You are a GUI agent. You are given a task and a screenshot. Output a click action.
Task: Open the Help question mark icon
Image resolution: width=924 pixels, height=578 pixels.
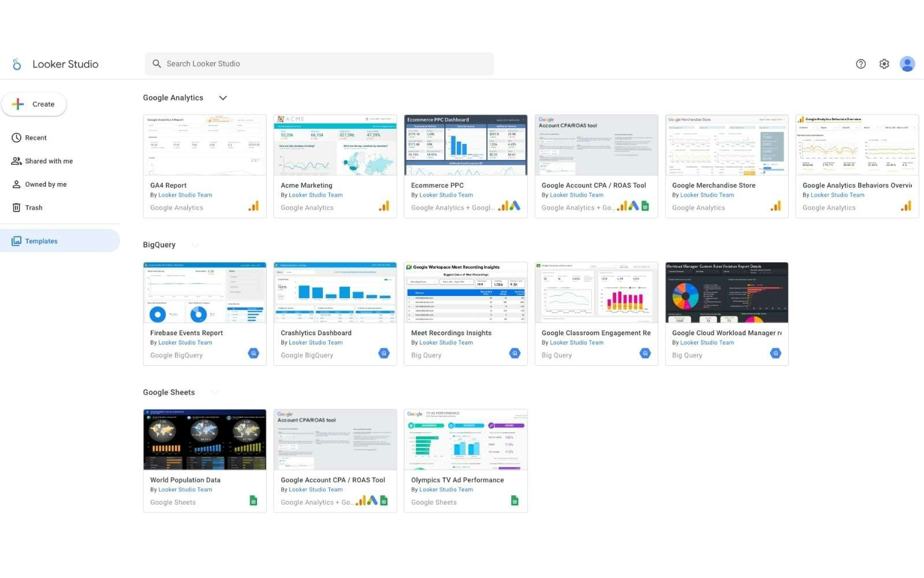coord(860,64)
